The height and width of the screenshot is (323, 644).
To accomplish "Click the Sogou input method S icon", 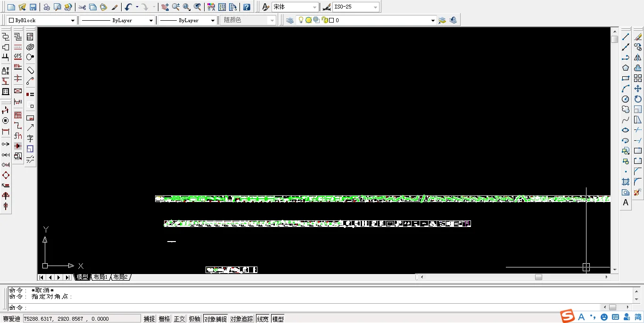I will (567, 316).
